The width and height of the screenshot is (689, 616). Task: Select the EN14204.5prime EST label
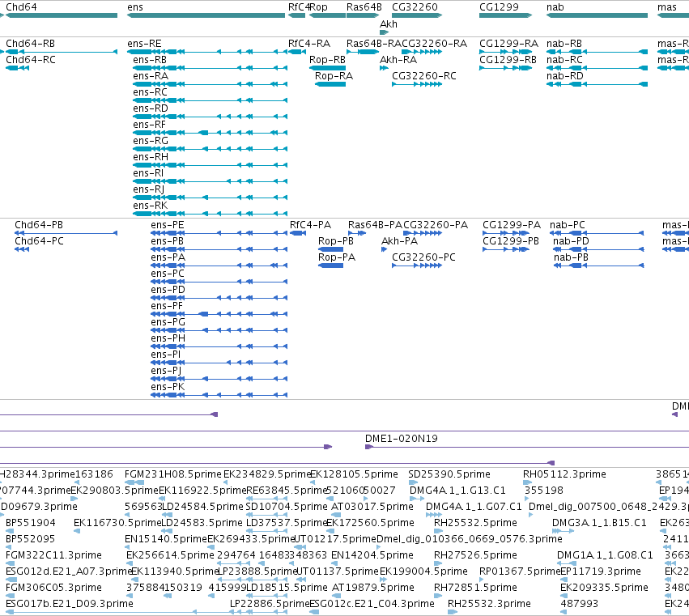pos(372,555)
